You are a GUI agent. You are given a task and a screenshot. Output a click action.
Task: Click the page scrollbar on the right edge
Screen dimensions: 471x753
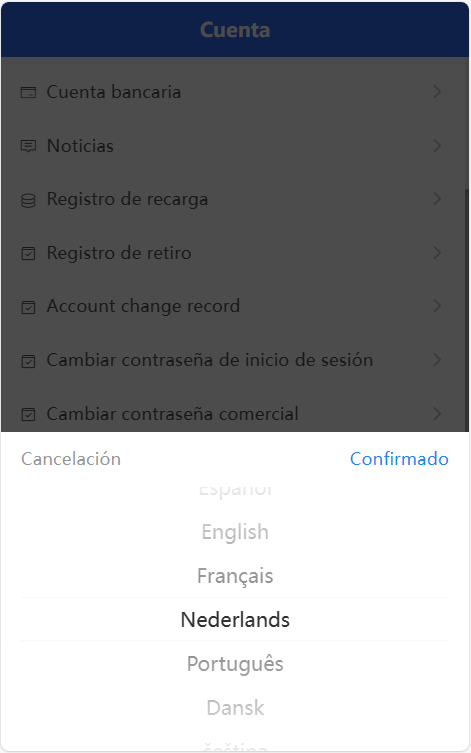467,310
